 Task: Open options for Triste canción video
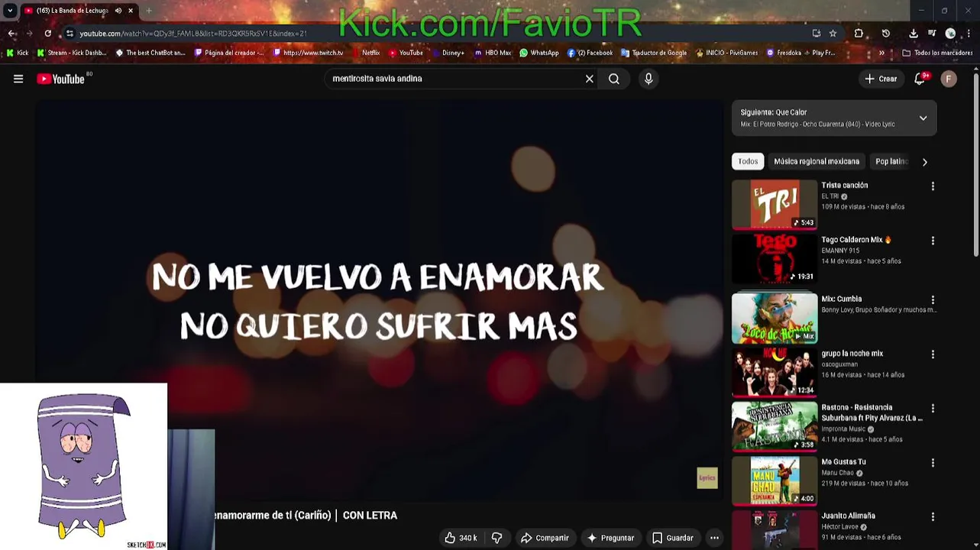point(933,186)
